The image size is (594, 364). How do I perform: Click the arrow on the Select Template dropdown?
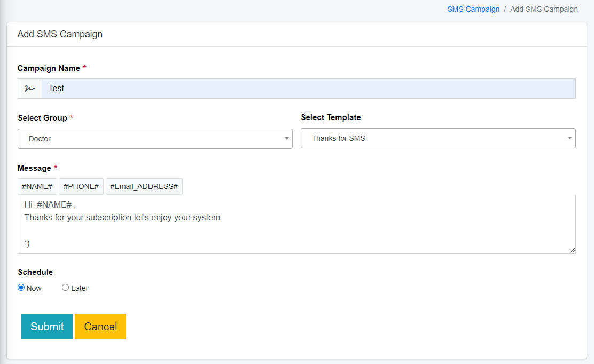coord(570,138)
